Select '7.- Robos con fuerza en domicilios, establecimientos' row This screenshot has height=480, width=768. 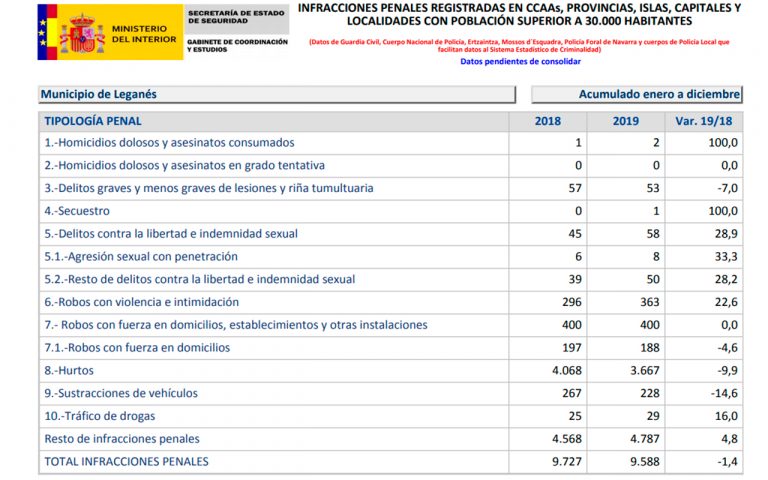[391, 325]
